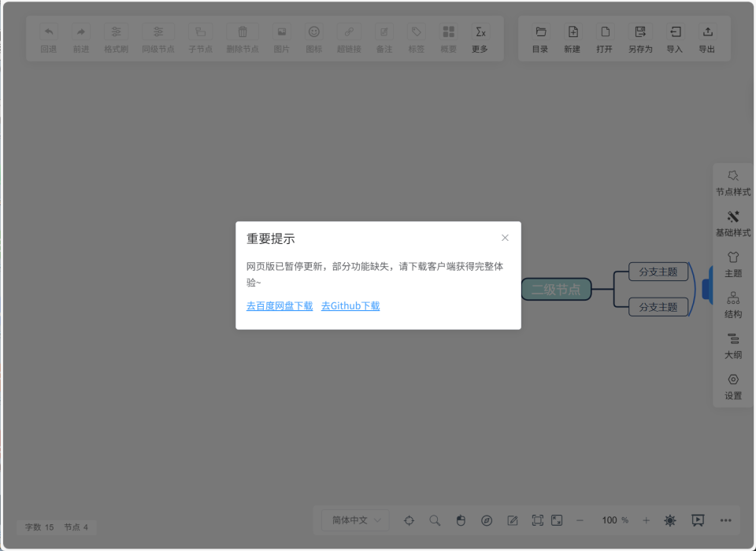This screenshot has width=756, height=551.
Task: Open the 结构 (structure) panel
Action: [x=732, y=307]
